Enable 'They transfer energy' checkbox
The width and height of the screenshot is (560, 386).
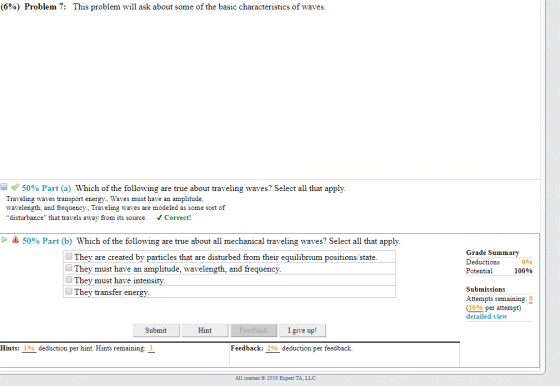click(69, 291)
